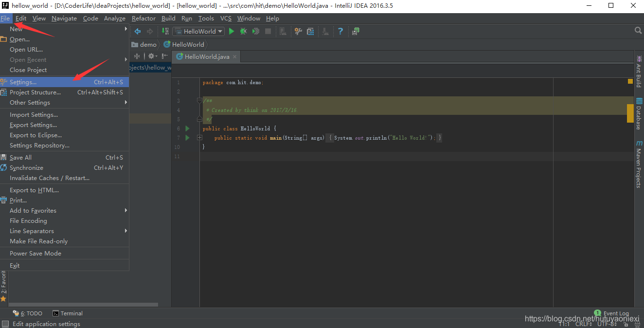Run HelloWorld with coverage icon
Viewport: 644px width, 328px height.
pyautogui.click(x=255, y=31)
